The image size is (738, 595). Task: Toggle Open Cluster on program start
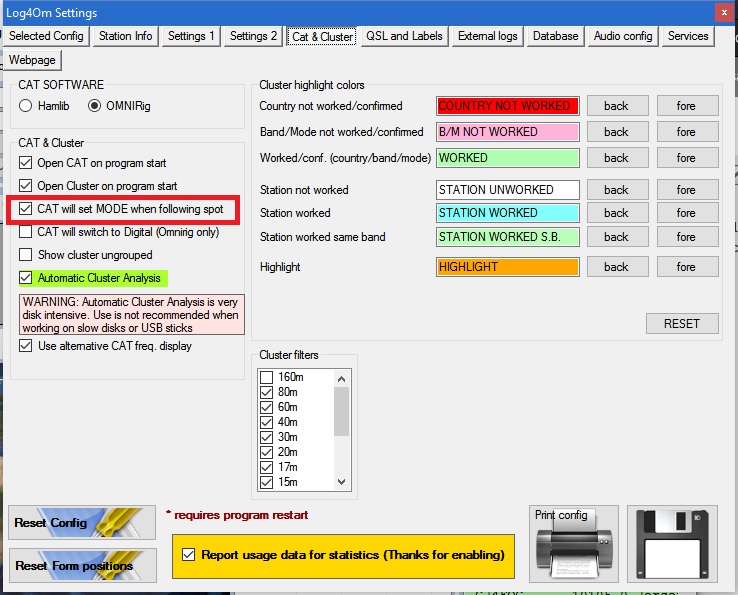coord(25,186)
